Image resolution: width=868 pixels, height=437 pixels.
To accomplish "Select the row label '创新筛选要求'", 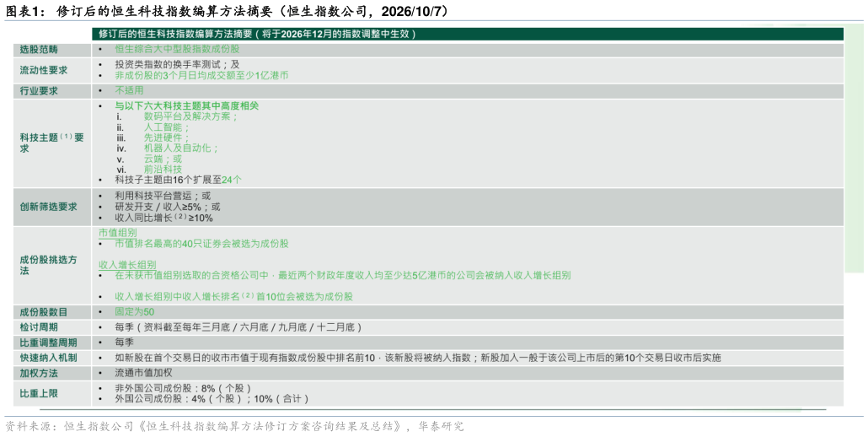I will pyautogui.click(x=48, y=207).
